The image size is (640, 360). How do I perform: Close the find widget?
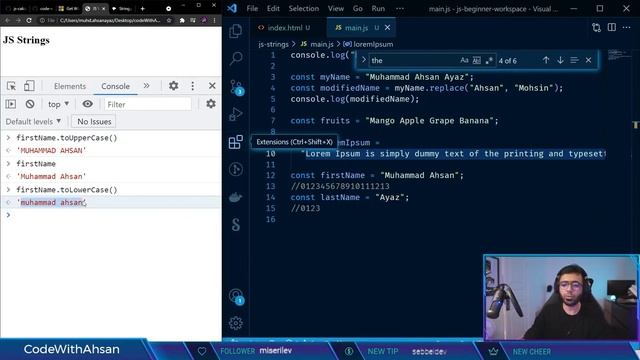click(x=588, y=60)
